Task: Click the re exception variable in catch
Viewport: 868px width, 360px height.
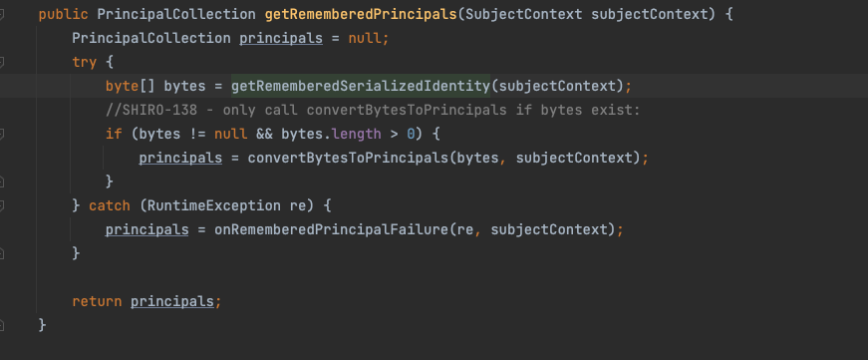Action: pyautogui.click(x=298, y=205)
